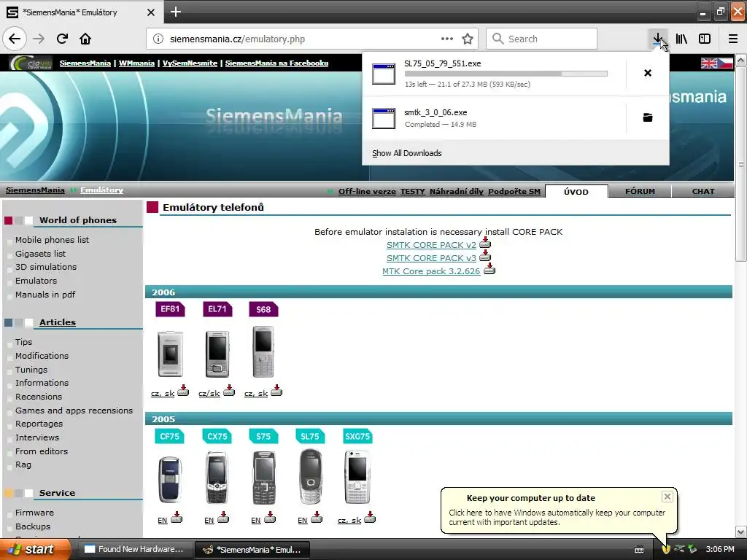
Task: Open the Podpořte SM link
Action: click(x=514, y=192)
